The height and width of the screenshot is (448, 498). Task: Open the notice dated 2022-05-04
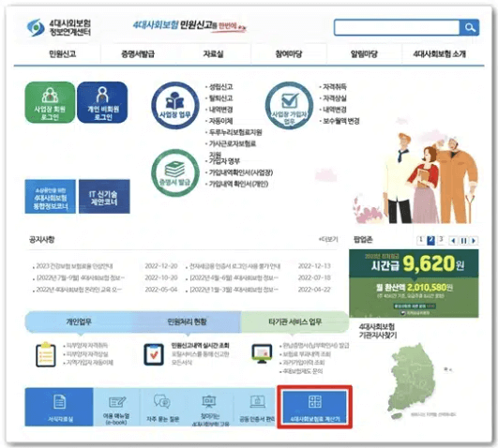(79, 290)
